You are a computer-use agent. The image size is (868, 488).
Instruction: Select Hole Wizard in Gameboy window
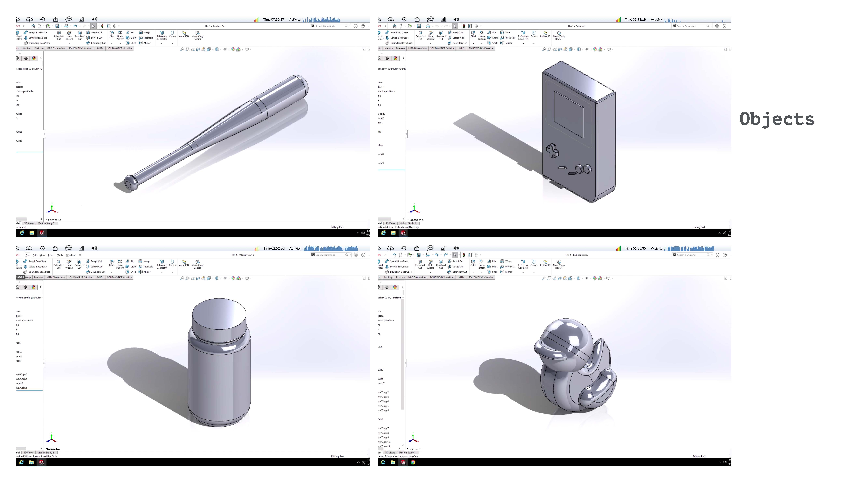(x=431, y=35)
